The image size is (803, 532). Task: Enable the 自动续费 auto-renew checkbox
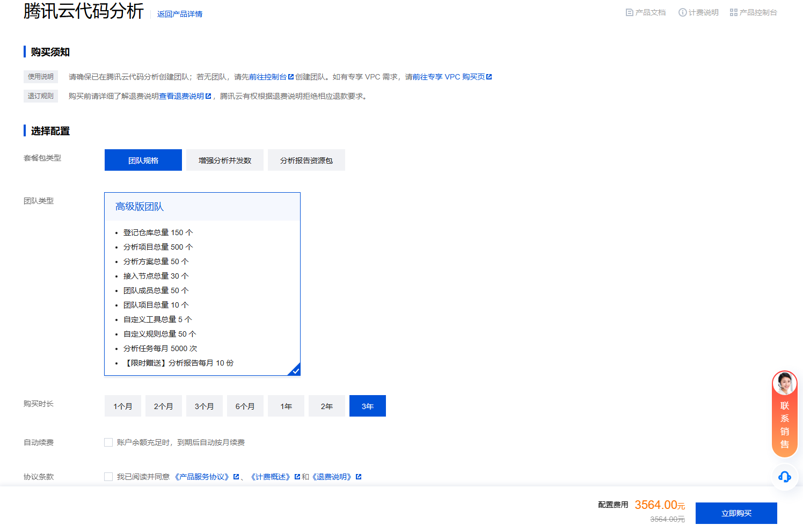click(x=108, y=442)
